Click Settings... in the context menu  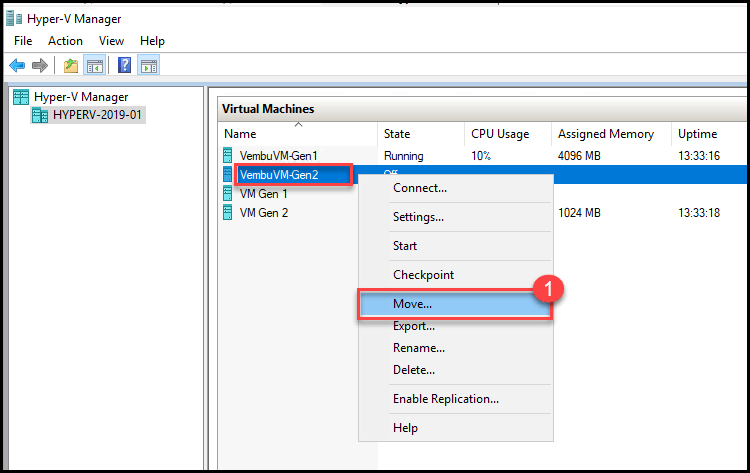(418, 217)
